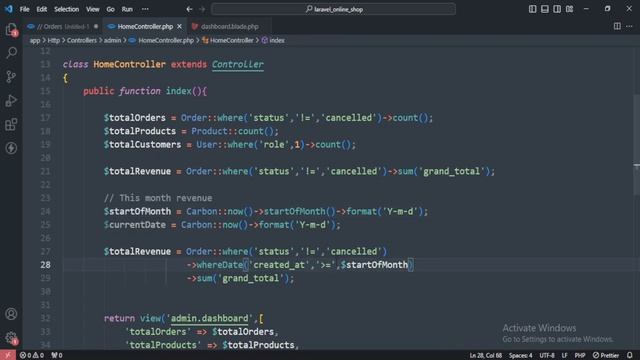The image size is (640, 360).
Task: Expand the HomeController.php file breadcrumb
Action: 161,40
